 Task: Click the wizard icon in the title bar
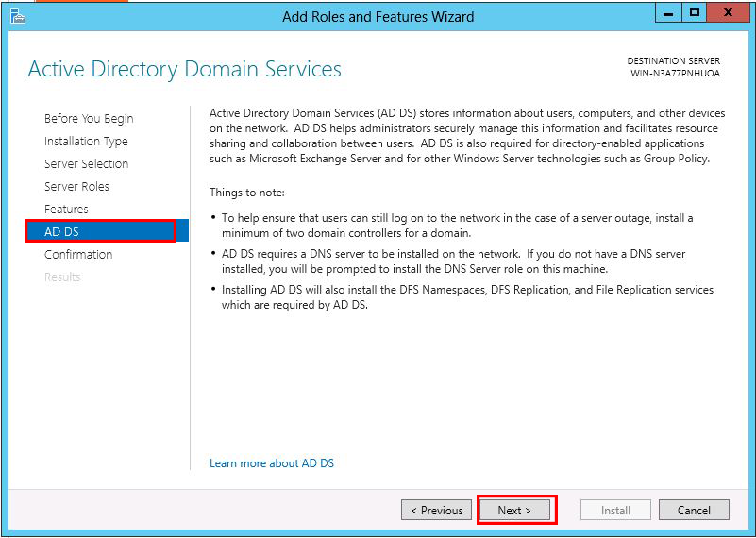(x=18, y=17)
